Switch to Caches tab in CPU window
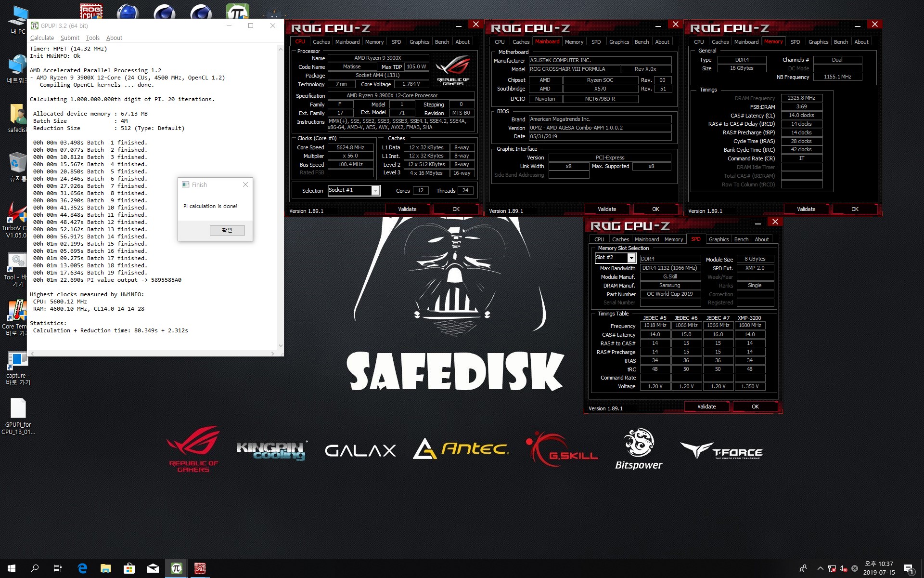 321,42
